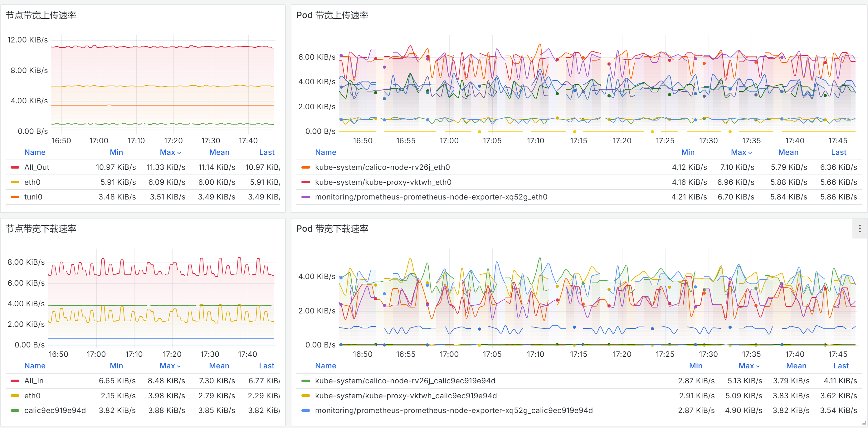
Task: Click the green calic9ec919e94d legend color marker
Action: tap(15, 411)
